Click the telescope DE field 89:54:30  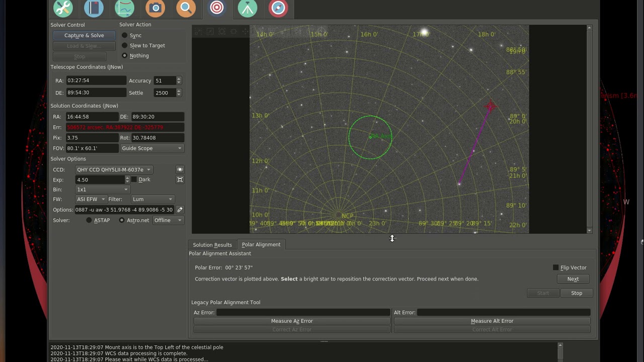coord(96,93)
